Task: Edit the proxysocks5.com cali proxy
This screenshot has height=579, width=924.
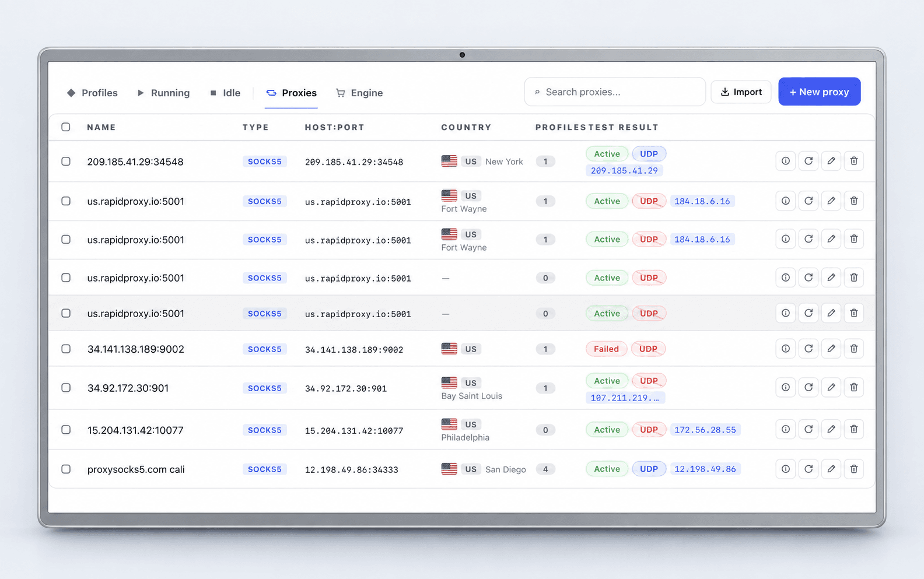Action: tap(831, 469)
